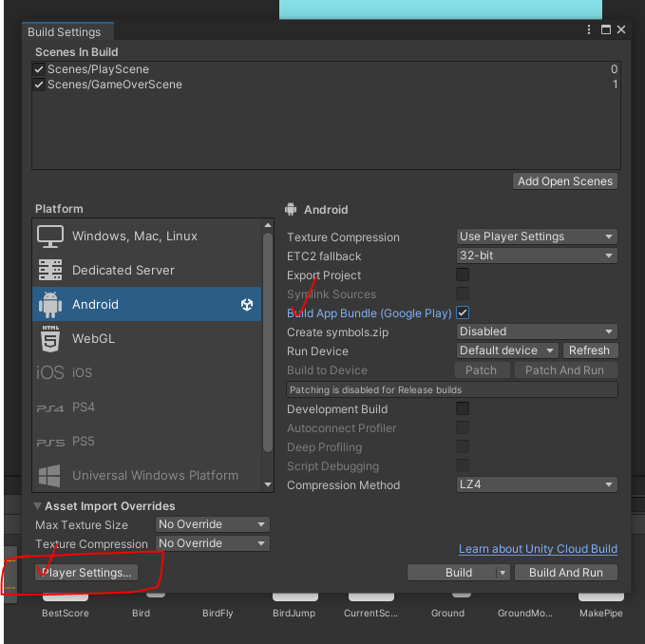645x644 pixels.
Task: Collapse the Asset Import Overrides section
Action: [x=37, y=506]
